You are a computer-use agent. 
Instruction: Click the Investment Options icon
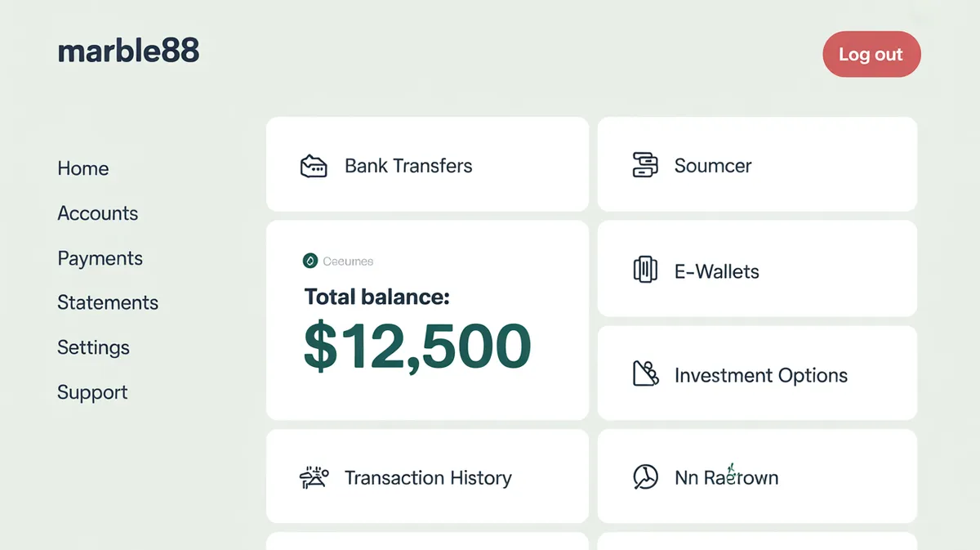[x=646, y=374]
